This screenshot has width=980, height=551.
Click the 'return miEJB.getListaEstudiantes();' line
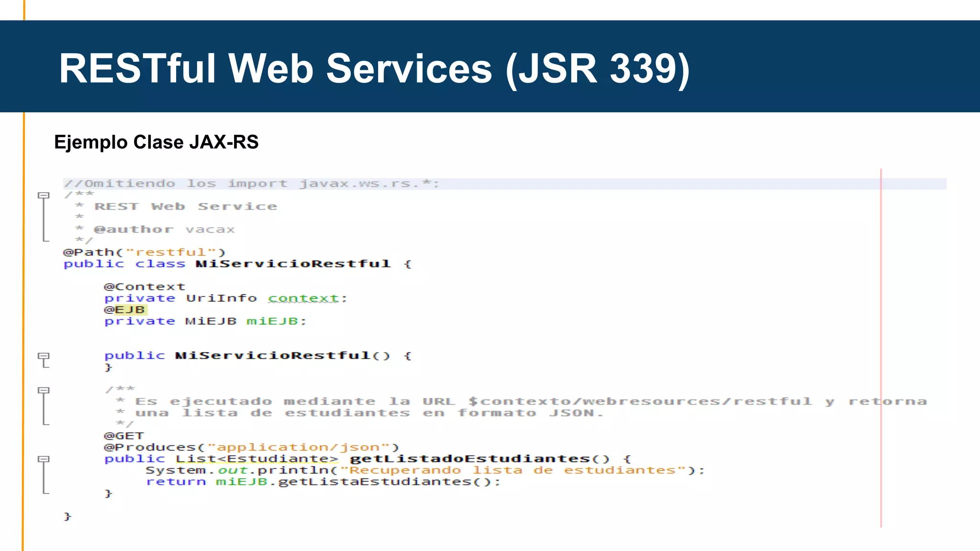(x=323, y=482)
